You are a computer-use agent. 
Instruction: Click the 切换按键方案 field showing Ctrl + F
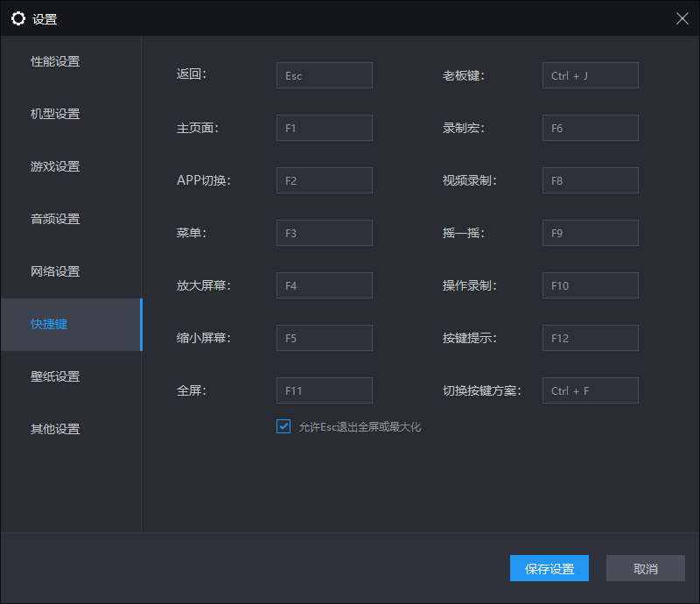click(x=590, y=390)
